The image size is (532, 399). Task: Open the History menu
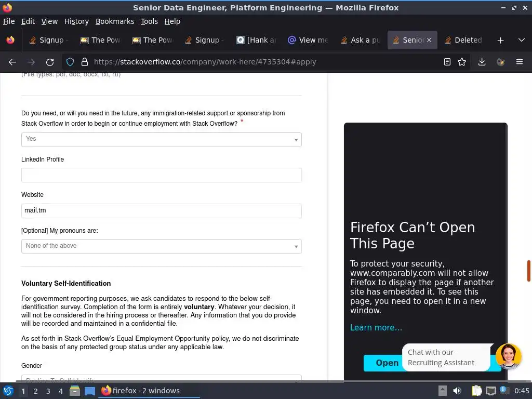(x=76, y=21)
